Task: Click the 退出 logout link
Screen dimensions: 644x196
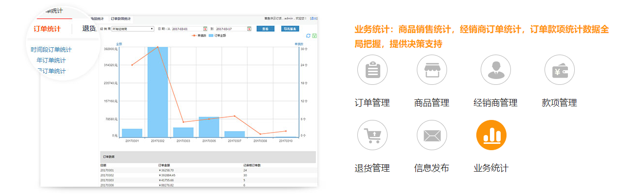Action: point(313,19)
